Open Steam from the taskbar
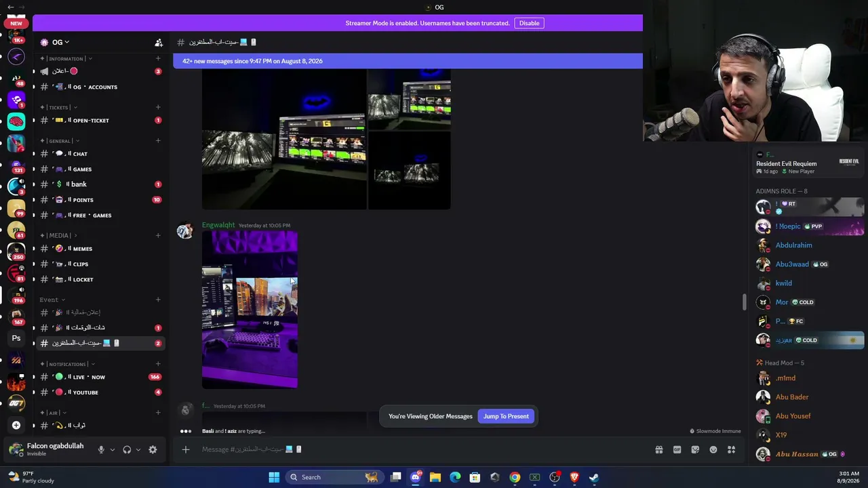This screenshot has height=488, width=868. pos(594,477)
